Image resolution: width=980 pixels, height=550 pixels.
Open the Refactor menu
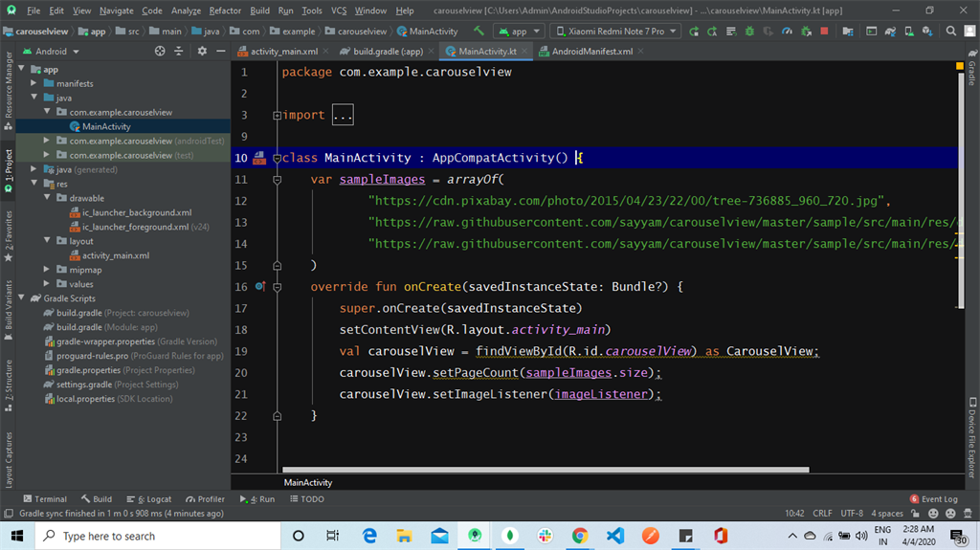click(x=225, y=11)
